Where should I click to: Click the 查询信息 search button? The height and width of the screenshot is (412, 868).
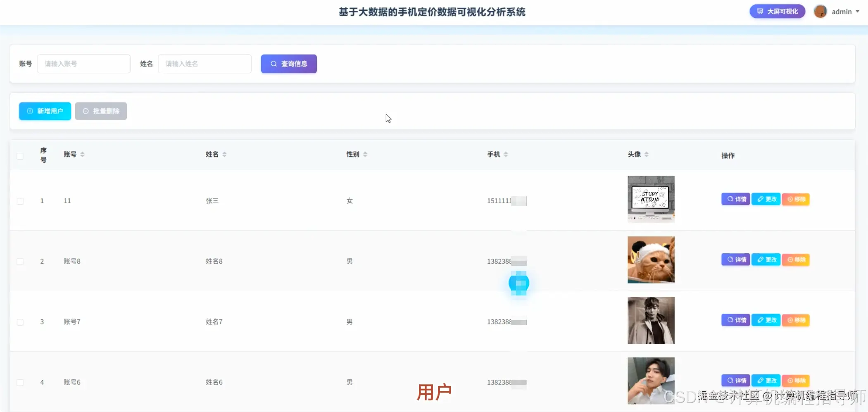(288, 64)
